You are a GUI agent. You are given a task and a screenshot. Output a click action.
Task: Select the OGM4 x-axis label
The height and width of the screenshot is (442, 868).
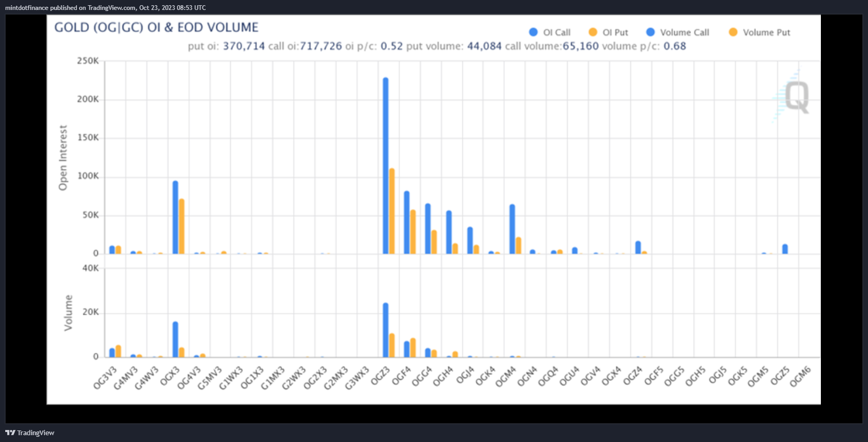pos(506,377)
